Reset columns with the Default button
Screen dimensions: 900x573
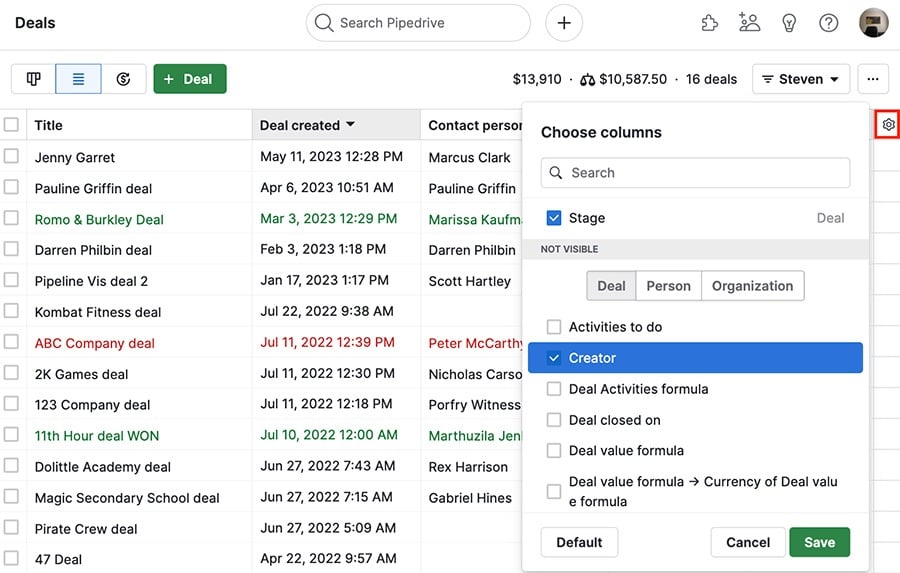coord(579,542)
